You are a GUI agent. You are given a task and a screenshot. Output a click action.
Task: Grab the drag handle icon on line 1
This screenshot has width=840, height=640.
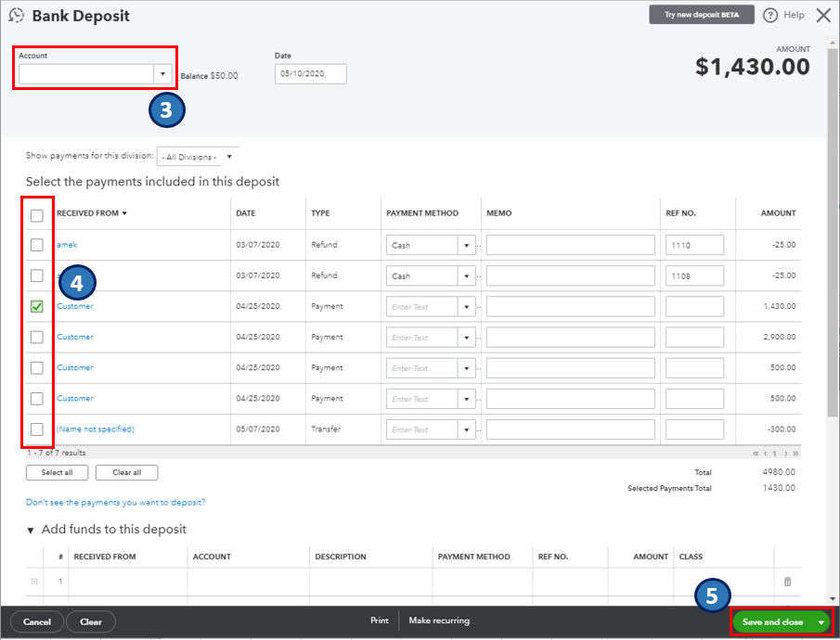click(35, 582)
